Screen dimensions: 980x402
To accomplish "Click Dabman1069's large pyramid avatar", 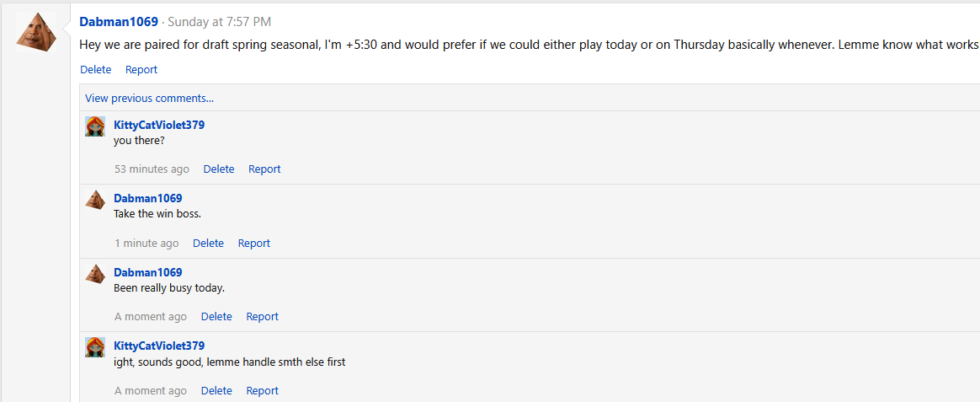I will point(36,33).
